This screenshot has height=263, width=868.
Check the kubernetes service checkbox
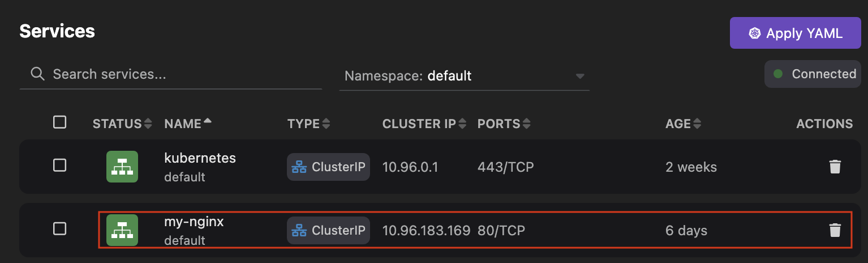(59, 166)
